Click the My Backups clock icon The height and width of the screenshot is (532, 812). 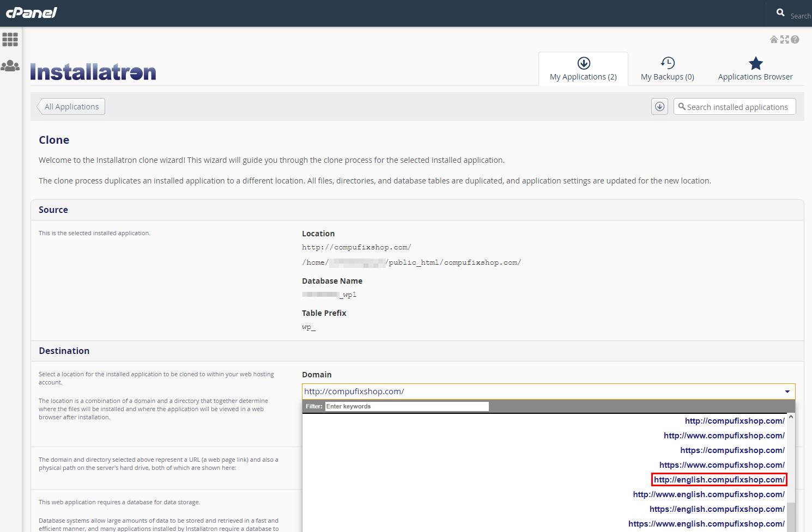[668, 63]
